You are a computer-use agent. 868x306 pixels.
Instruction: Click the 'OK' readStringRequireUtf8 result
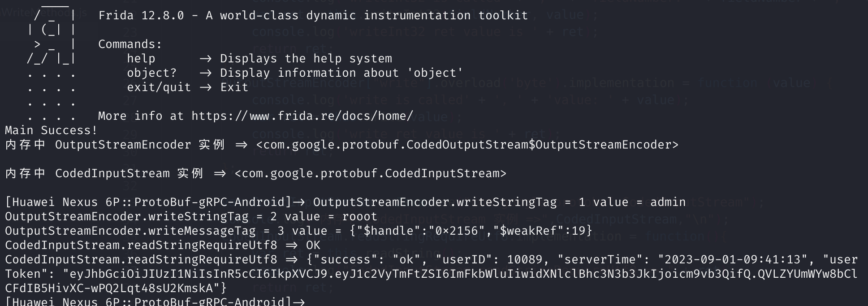pos(313,245)
